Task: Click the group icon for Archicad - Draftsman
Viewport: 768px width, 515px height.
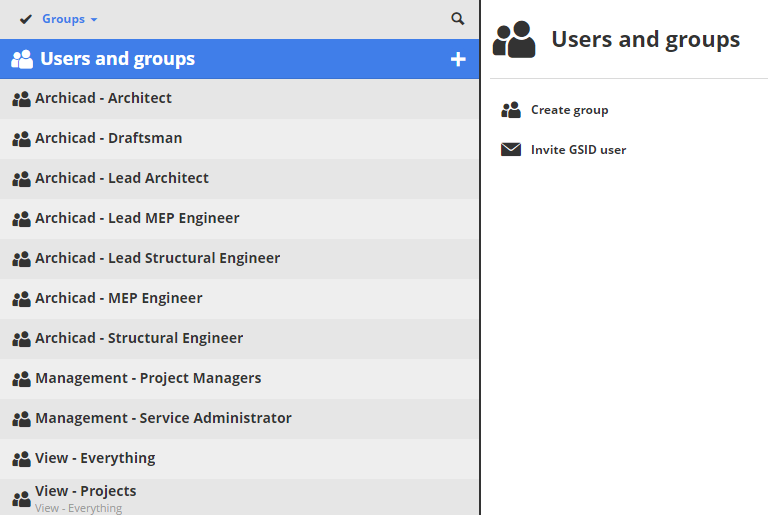Action: point(21,139)
